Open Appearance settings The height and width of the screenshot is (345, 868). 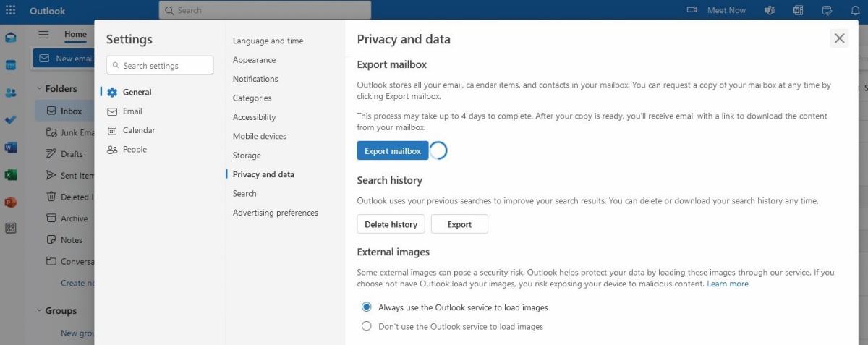click(x=254, y=60)
